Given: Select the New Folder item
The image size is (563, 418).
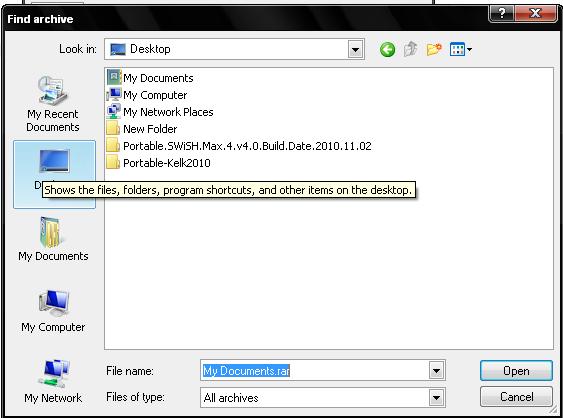Looking at the screenshot, I should [x=142, y=129].
